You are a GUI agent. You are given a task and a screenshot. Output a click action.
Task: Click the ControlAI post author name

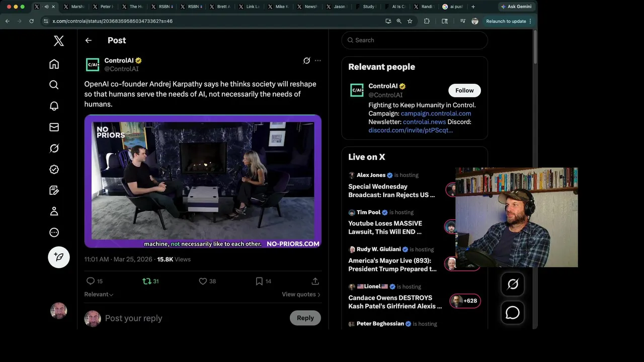(119, 60)
